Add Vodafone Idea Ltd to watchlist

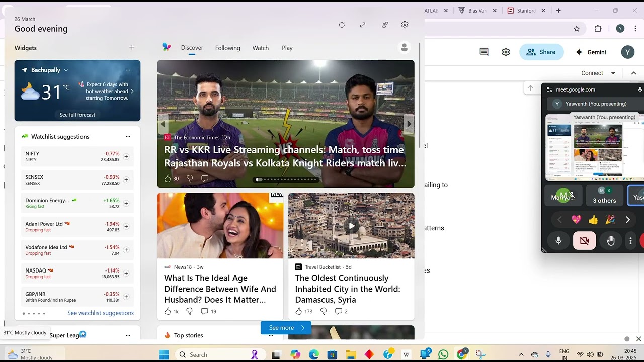point(126,250)
